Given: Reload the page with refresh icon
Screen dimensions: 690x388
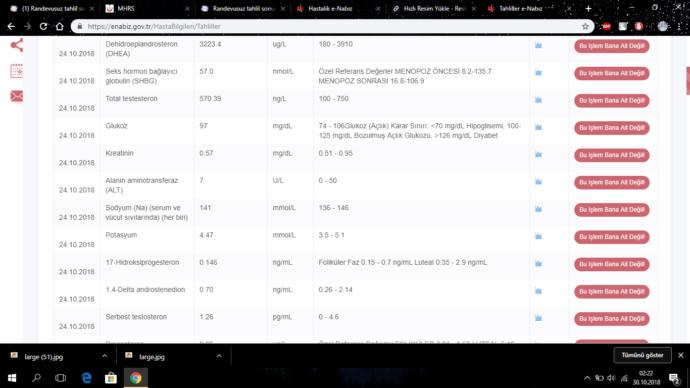Looking at the screenshot, I should tap(43, 26).
